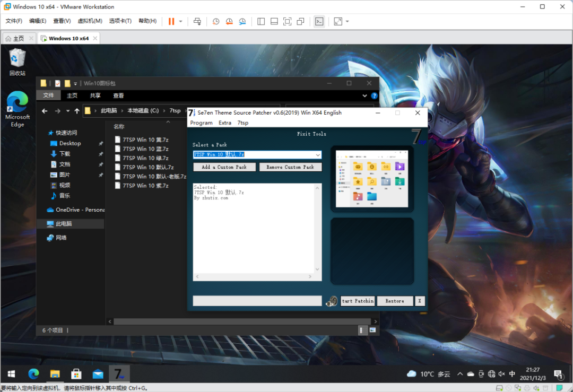This screenshot has height=392, width=573.
Task: Expand the Explorer ribbon chevron
Action: pos(364,95)
